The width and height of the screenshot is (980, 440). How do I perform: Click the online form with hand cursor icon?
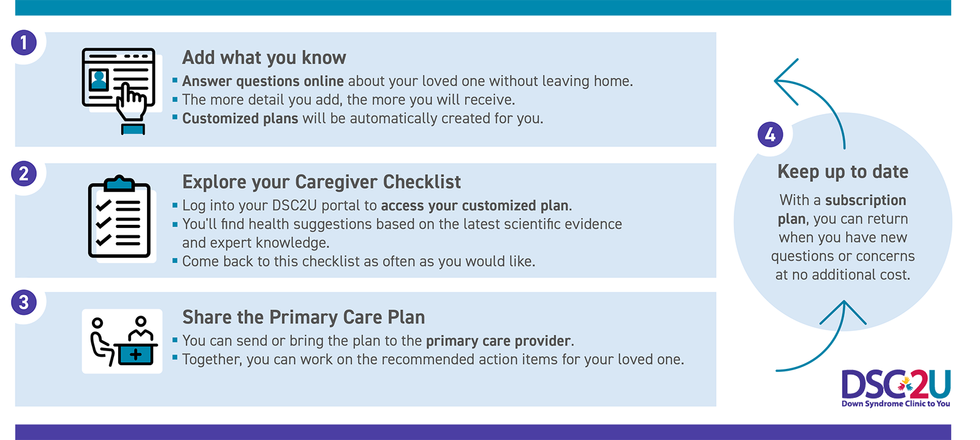(119, 89)
